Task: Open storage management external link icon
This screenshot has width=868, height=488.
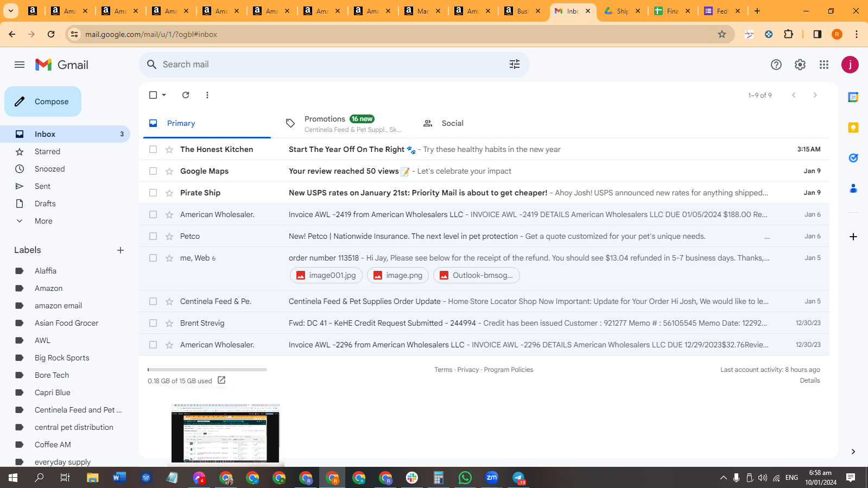Action: click(x=221, y=381)
